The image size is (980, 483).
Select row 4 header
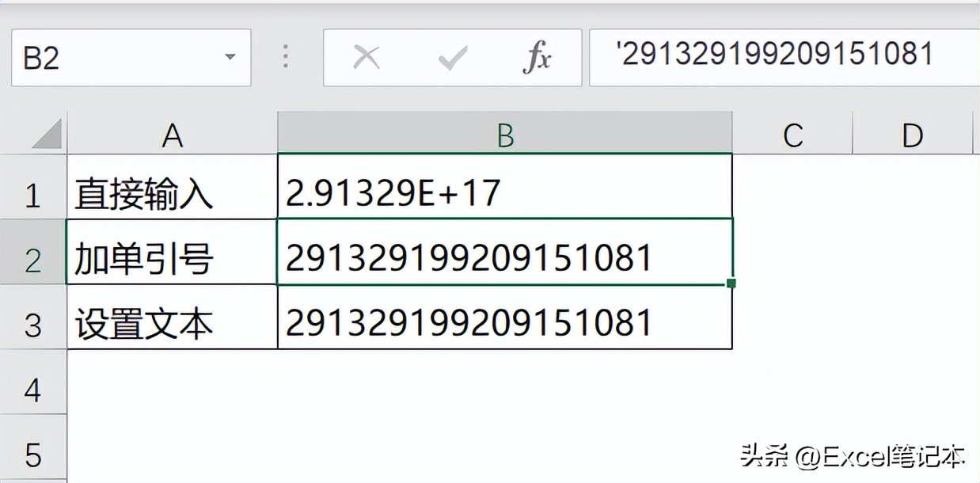coord(32,390)
